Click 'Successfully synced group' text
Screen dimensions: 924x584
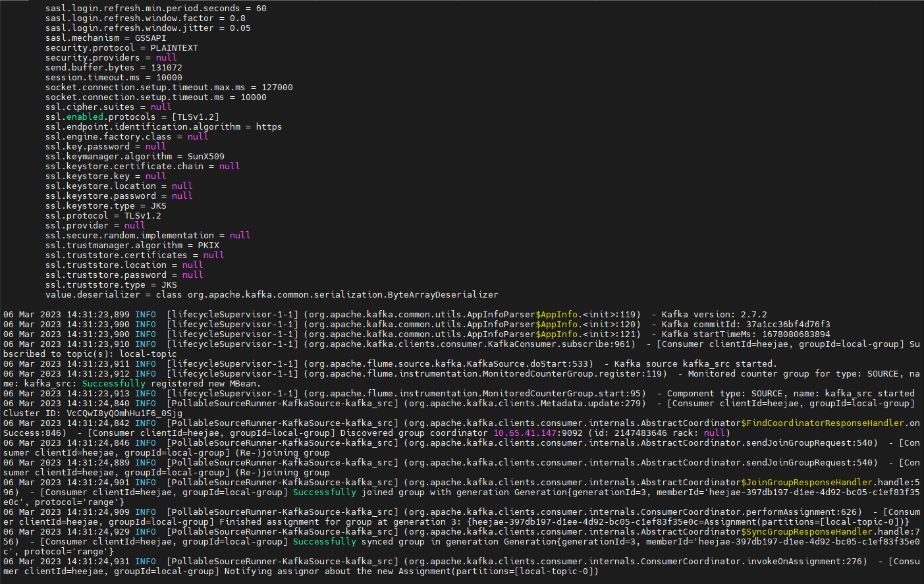pyautogui.click(x=359, y=542)
